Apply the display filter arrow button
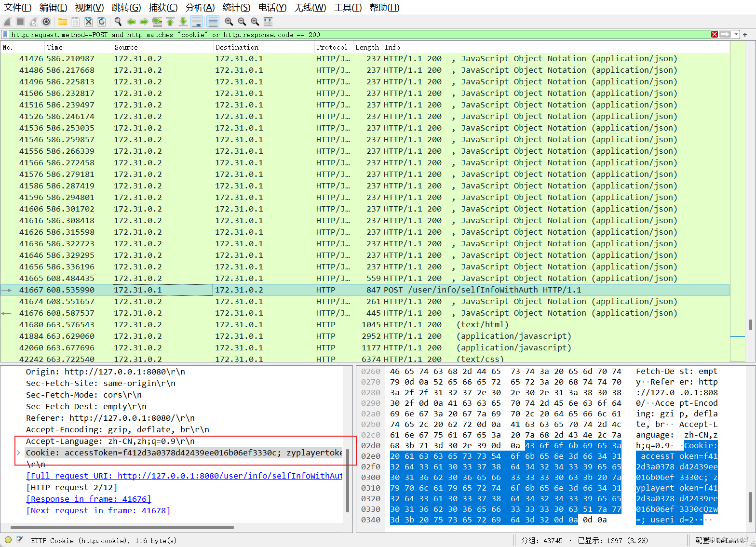The height and width of the screenshot is (547, 756). point(725,35)
